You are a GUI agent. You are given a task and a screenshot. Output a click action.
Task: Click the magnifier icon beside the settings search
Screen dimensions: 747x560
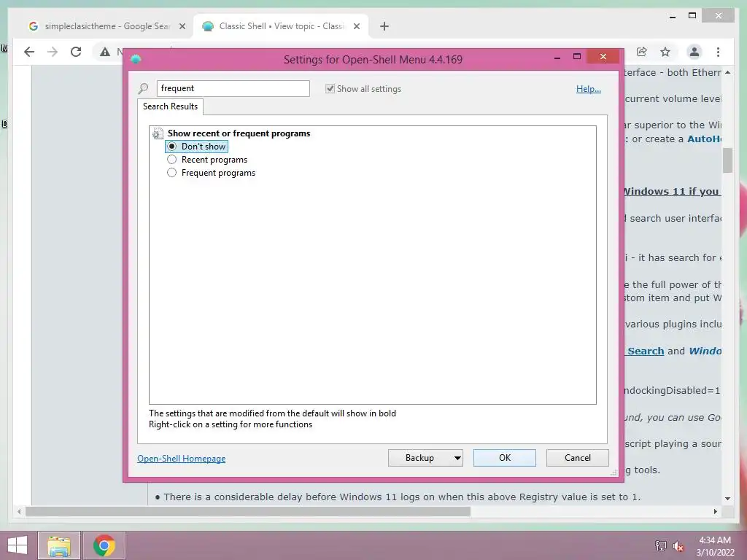pyautogui.click(x=143, y=88)
